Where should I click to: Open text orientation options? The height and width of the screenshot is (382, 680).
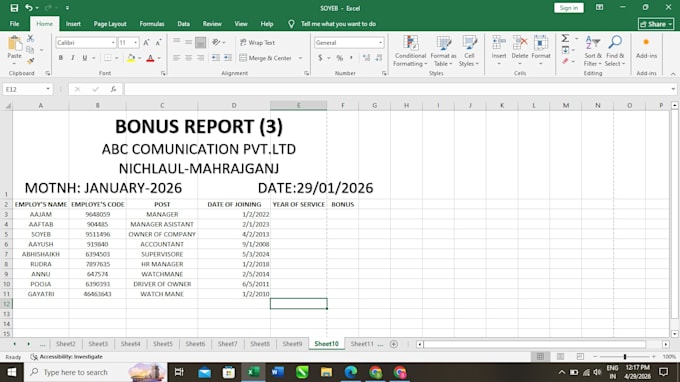tap(218, 42)
